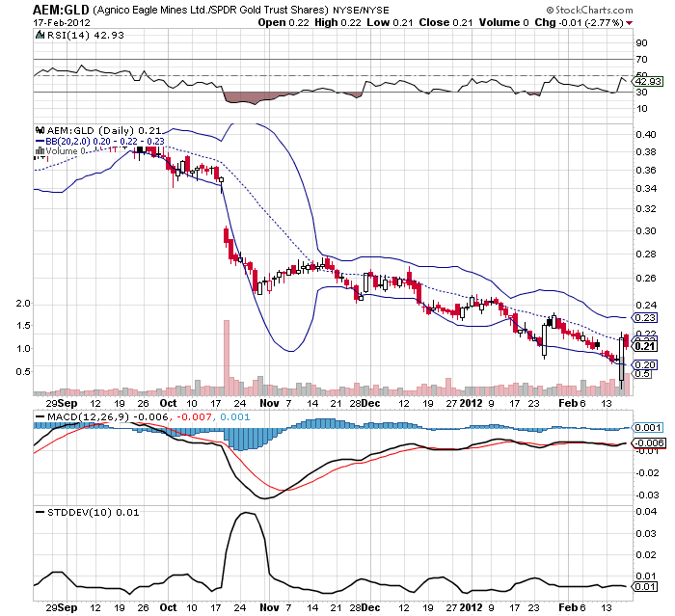Click the black line marker before STDDEV(10)

click(x=40, y=512)
